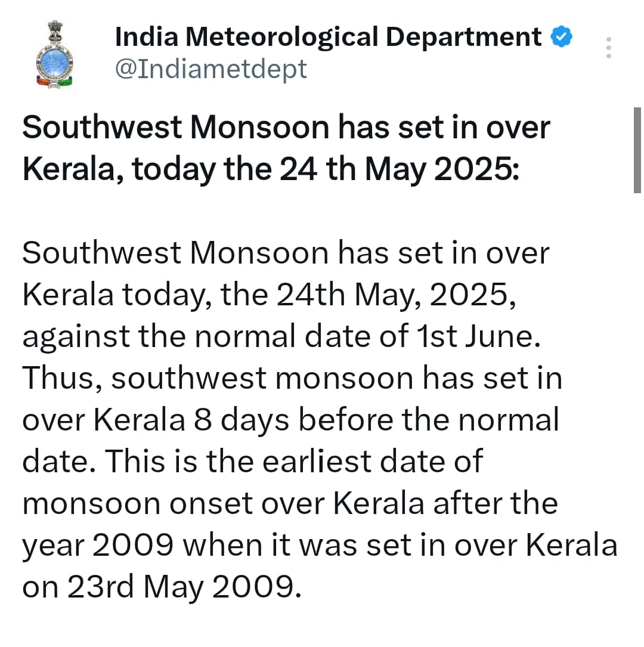Click the blue verified checkmark badge
644x647 pixels.
coord(562,37)
